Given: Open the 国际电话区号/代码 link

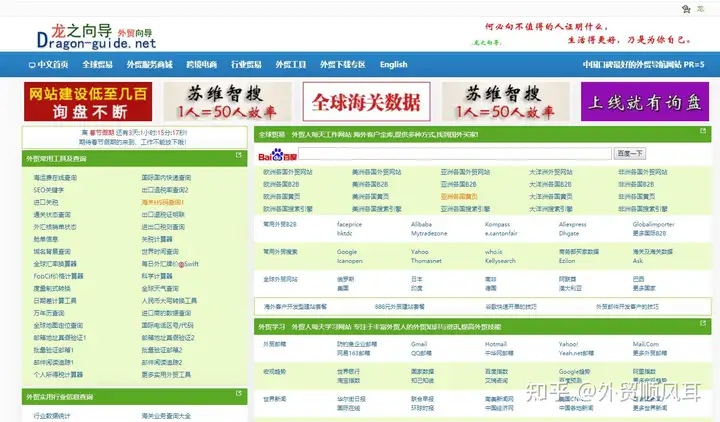Looking at the screenshot, I should tap(168, 326).
